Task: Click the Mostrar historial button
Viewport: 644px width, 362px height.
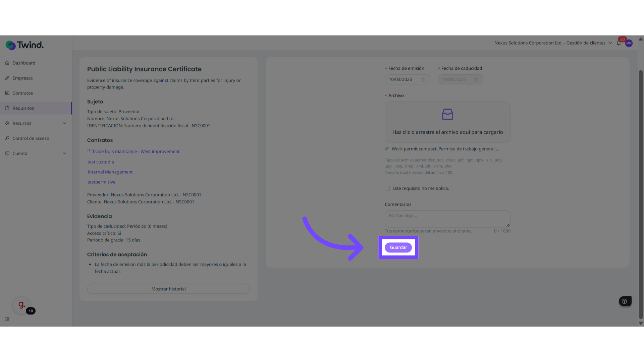Action: (x=168, y=289)
